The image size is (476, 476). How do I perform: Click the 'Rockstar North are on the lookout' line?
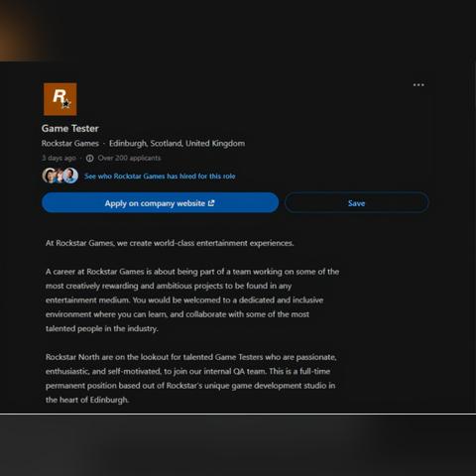[191, 357]
